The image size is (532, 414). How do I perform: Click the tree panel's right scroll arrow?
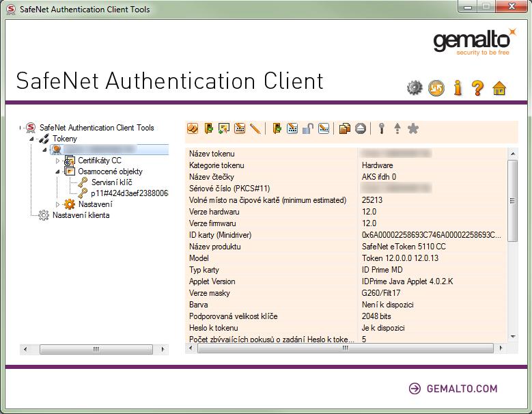[x=163, y=349]
